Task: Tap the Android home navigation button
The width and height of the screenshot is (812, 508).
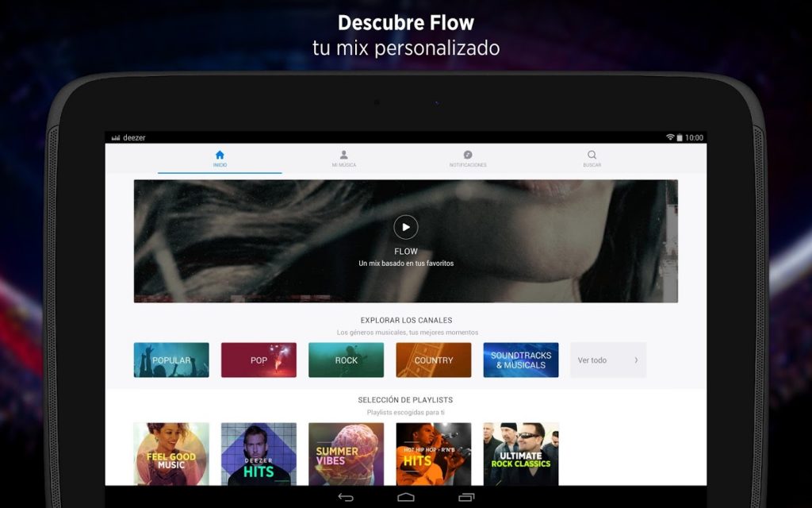Action: point(406,498)
